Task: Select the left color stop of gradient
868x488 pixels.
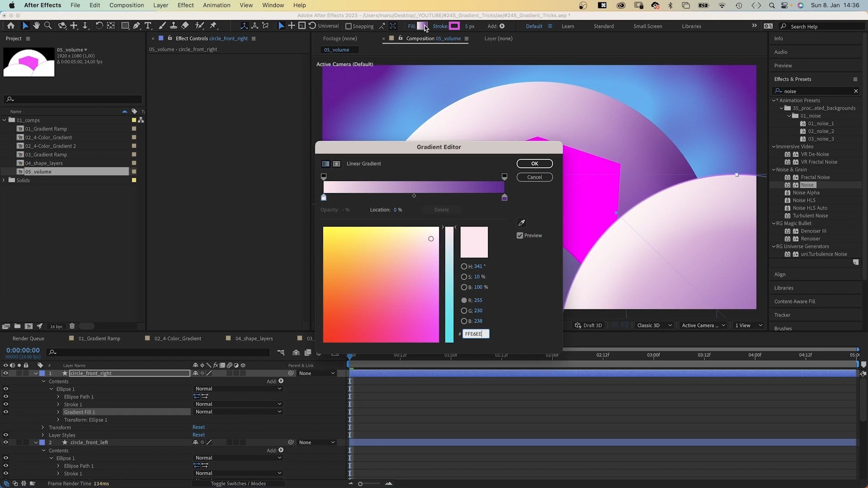Action: coord(324,197)
